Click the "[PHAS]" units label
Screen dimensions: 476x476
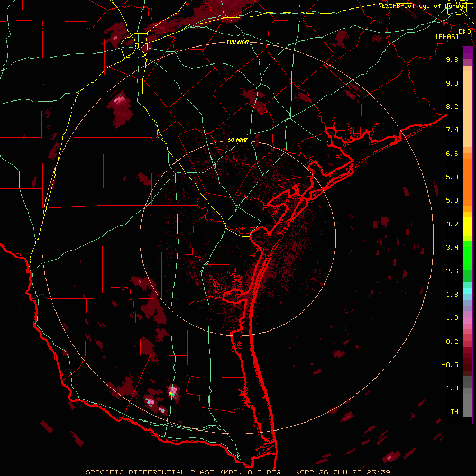coord(447,36)
